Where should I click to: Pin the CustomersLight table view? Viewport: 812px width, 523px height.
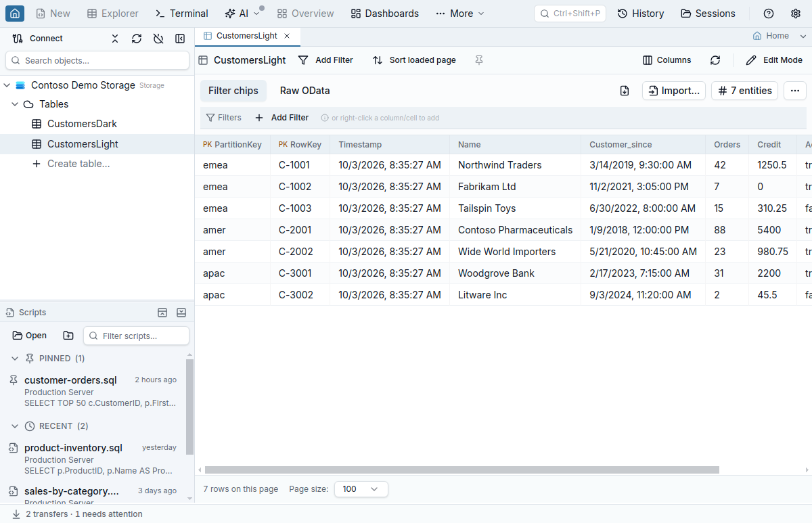point(479,60)
